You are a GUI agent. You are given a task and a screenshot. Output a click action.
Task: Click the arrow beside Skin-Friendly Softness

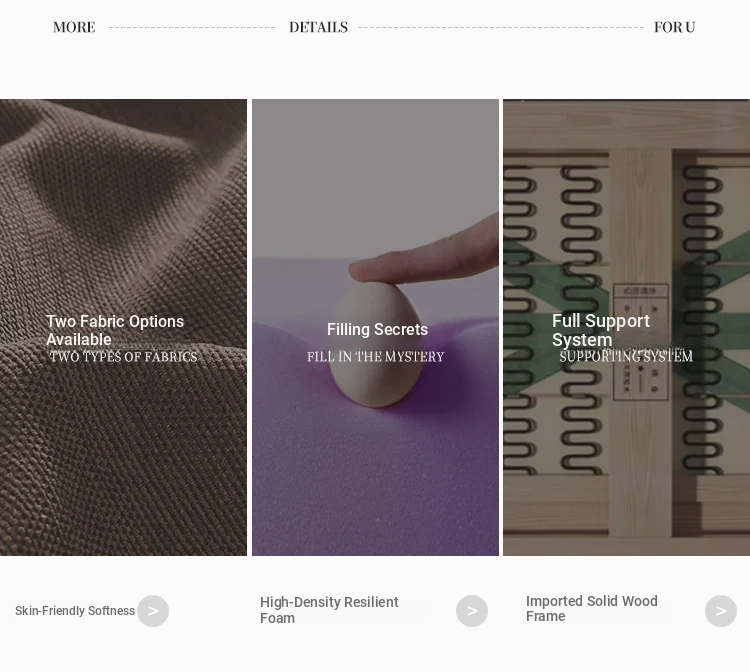153,611
